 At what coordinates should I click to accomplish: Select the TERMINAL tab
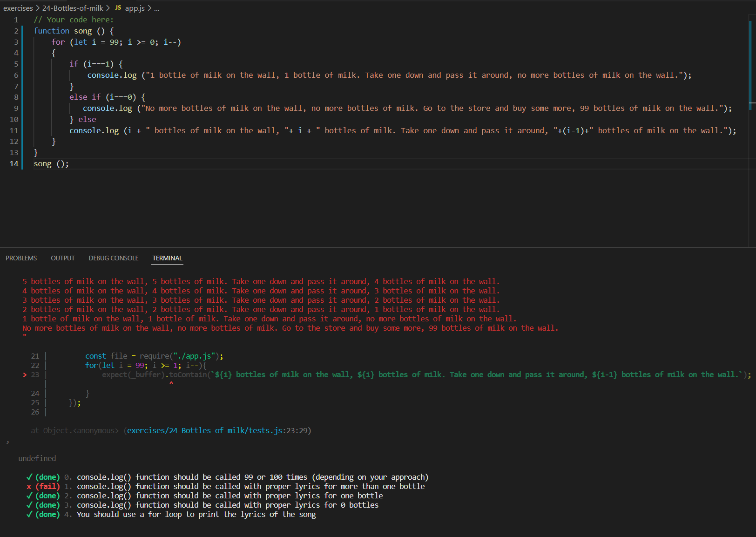click(x=167, y=258)
